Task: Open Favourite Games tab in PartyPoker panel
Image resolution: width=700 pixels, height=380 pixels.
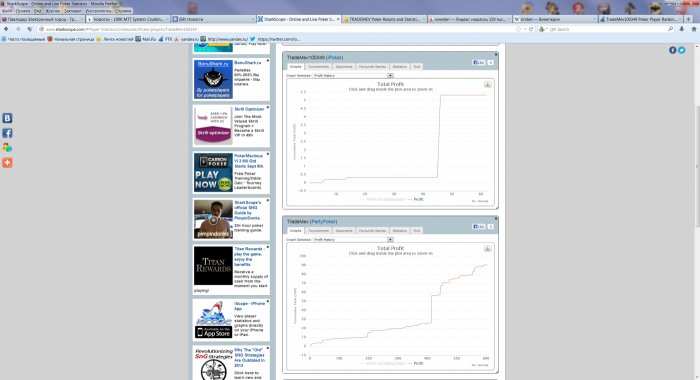Action: coord(372,230)
